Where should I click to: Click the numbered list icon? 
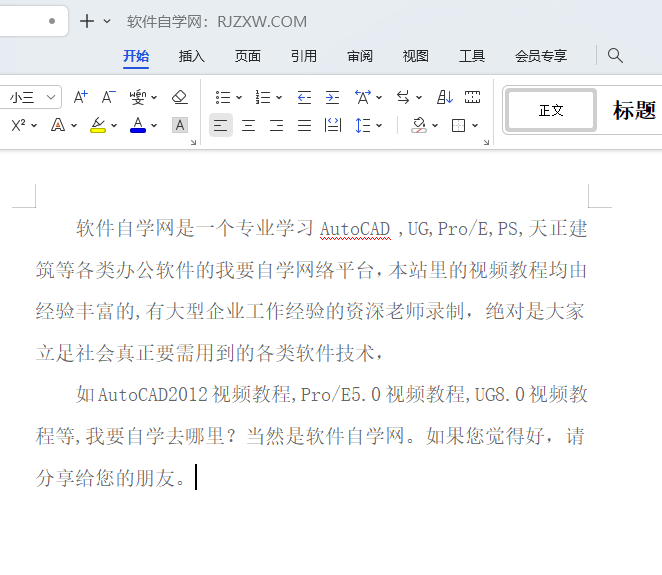[x=263, y=98]
